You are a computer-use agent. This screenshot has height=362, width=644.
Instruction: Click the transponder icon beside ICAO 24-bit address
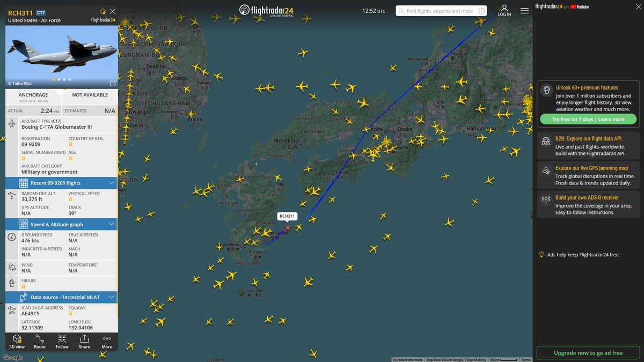click(x=12, y=310)
